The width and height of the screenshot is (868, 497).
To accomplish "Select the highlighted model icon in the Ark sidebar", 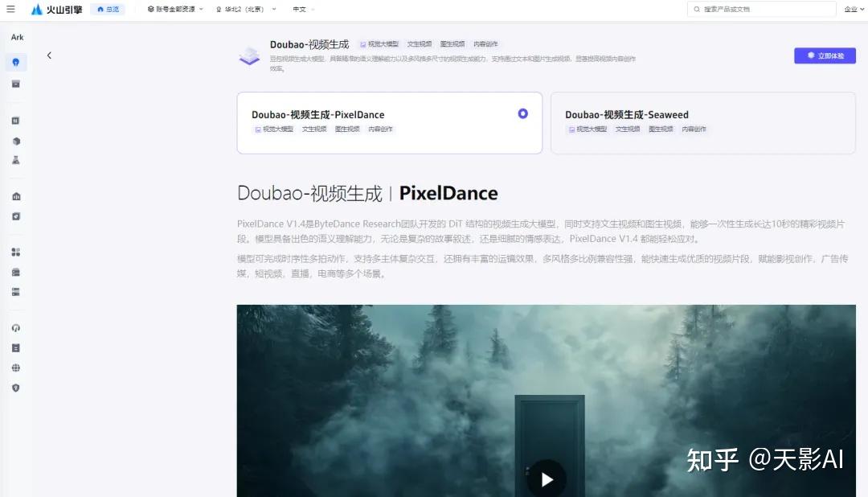I will (16, 62).
